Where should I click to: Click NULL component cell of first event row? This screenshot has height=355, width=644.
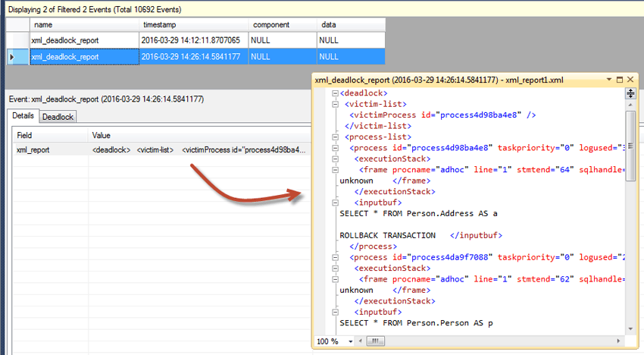coord(283,40)
